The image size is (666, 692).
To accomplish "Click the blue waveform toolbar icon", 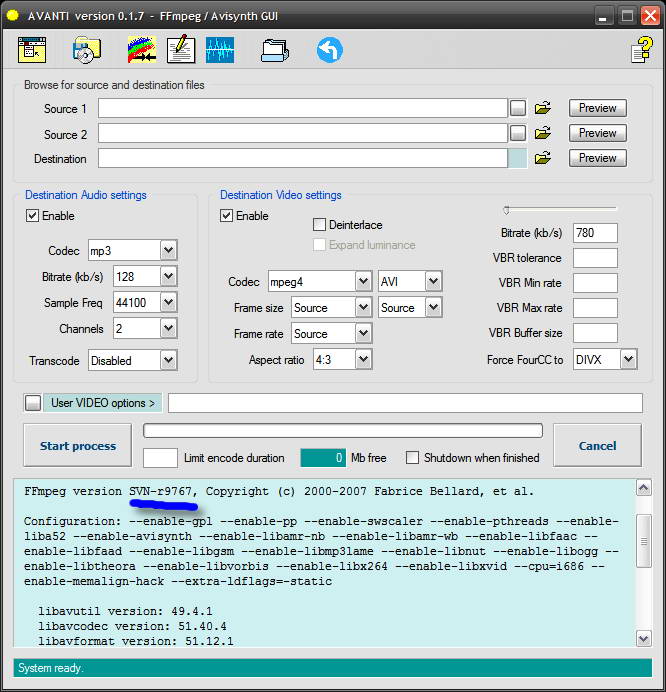I will (220, 49).
